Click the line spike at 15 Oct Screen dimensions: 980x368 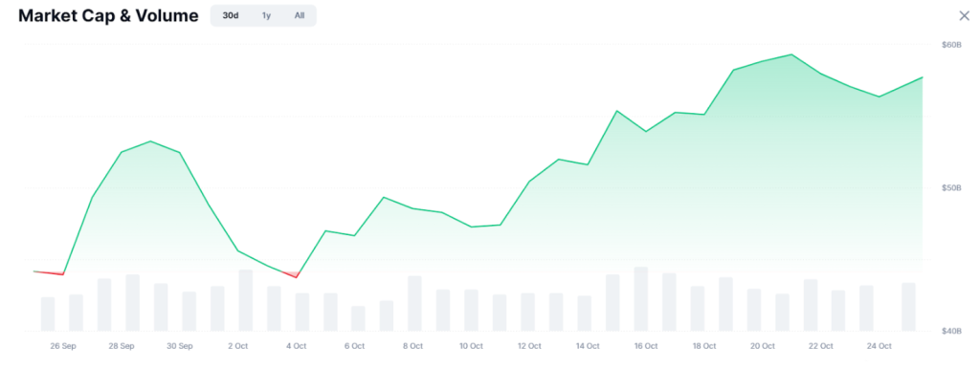(617, 111)
